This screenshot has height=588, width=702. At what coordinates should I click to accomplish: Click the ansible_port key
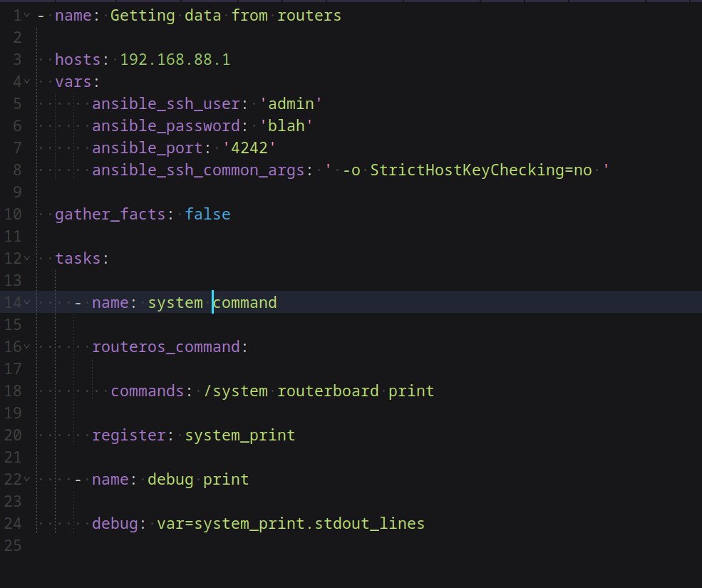coord(148,148)
